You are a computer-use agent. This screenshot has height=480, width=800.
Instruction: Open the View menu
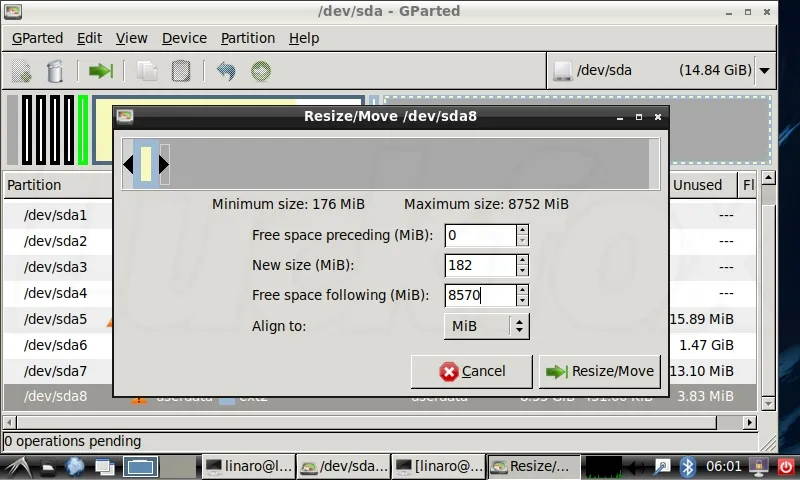point(131,38)
